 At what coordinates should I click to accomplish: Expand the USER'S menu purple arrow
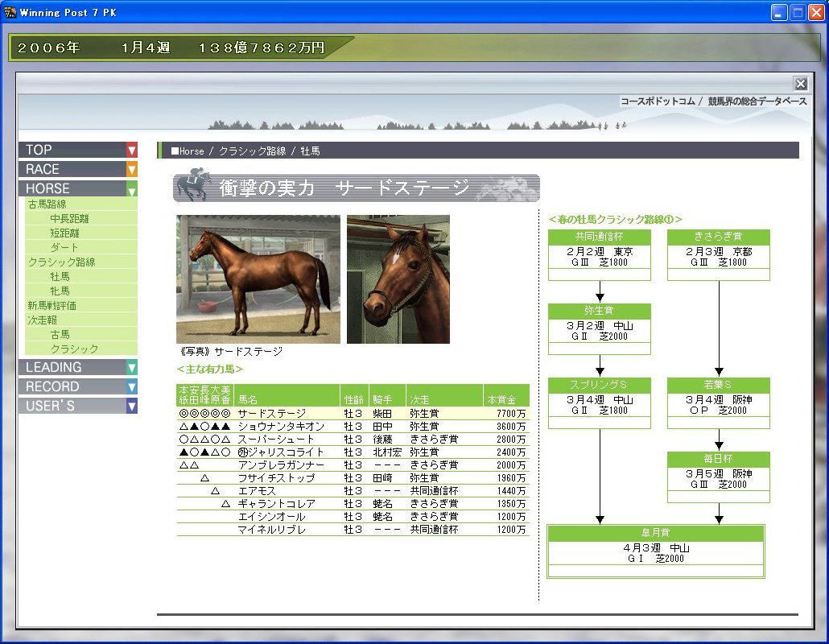pos(132,406)
